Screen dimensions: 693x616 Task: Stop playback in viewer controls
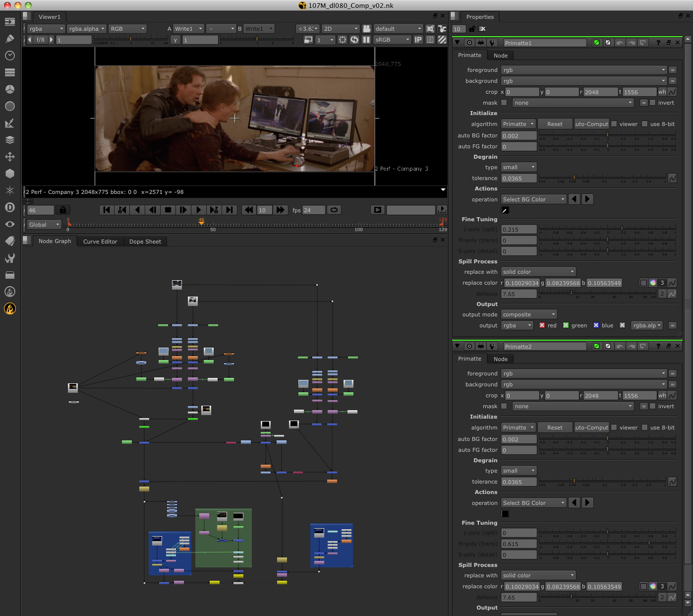(168, 210)
